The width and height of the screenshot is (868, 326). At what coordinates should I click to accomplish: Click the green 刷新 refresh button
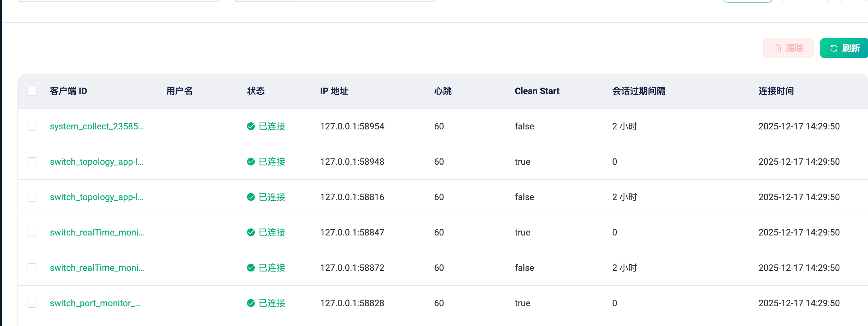844,48
